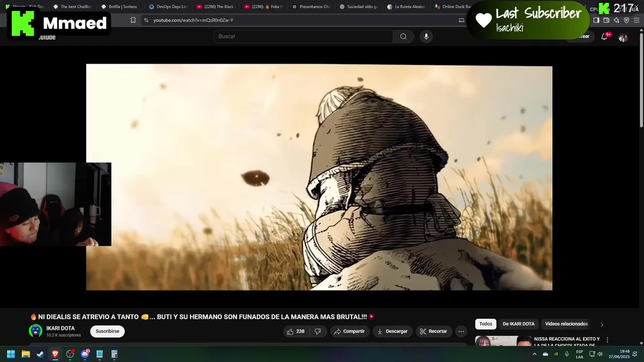
Task: Click the page vertical scrollbar
Action: point(641,80)
